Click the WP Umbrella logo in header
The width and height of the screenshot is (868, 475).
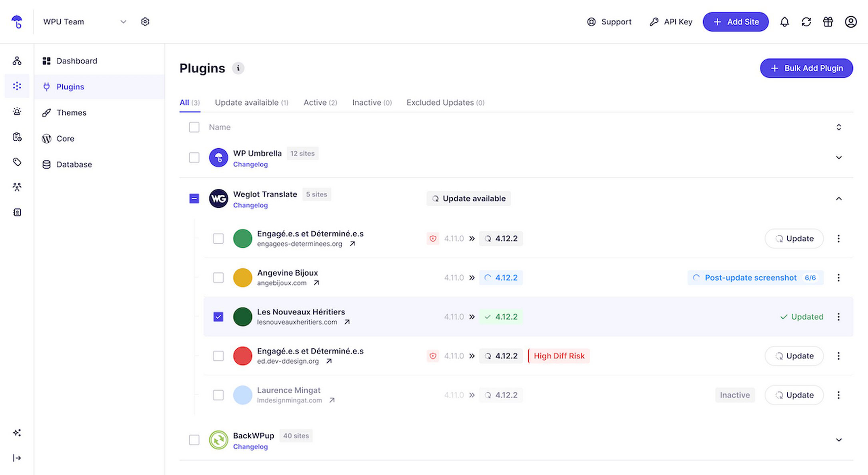coord(17,22)
